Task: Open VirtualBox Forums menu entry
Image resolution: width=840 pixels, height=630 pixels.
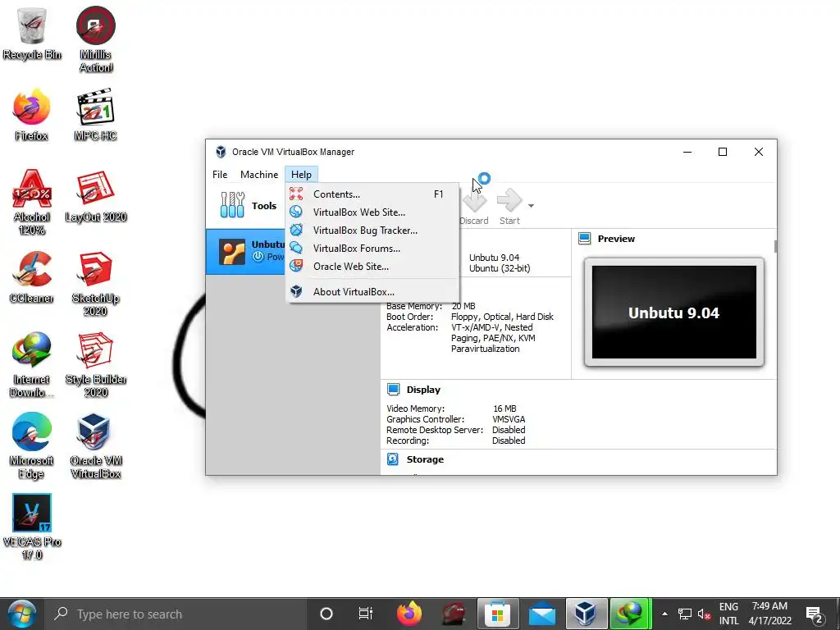Action: (x=372, y=248)
